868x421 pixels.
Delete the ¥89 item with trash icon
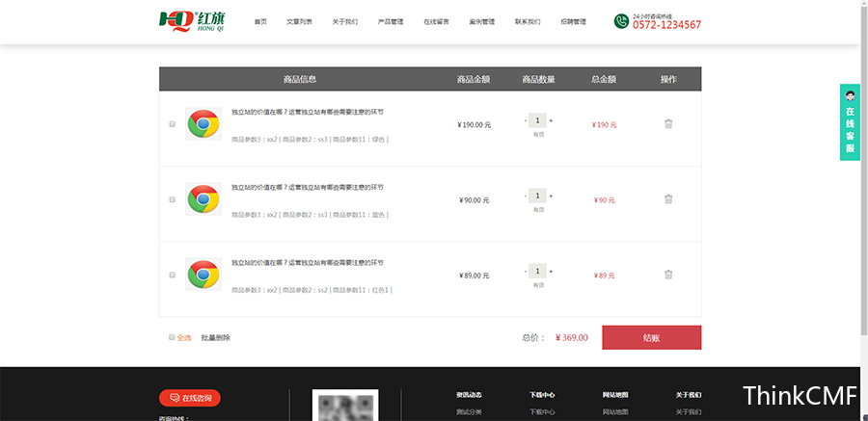668,274
